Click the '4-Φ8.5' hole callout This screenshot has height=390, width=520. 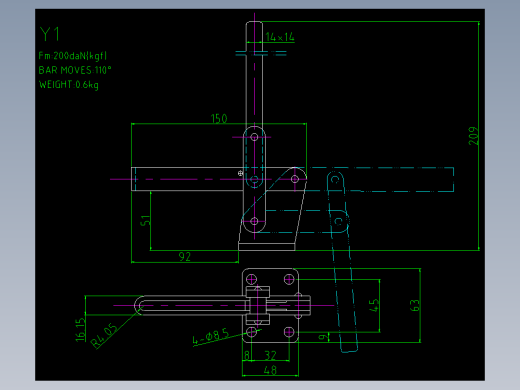[x=211, y=336]
